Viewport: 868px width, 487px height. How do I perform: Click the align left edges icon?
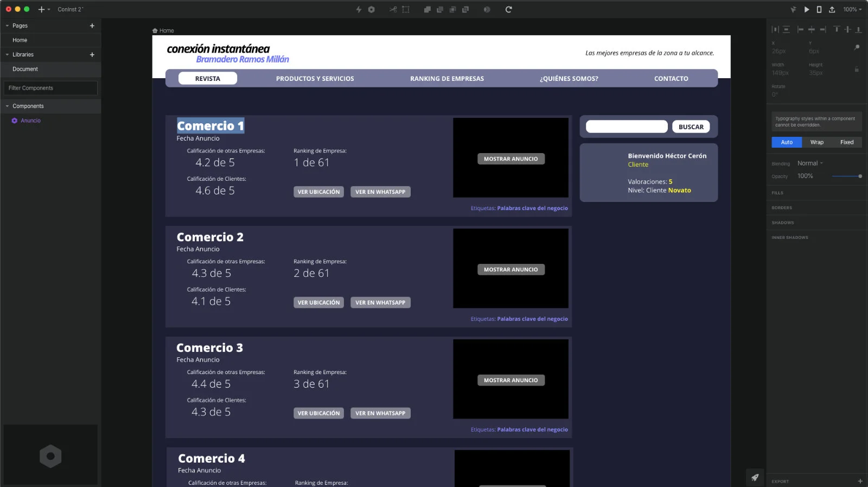(x=800, y=29)
